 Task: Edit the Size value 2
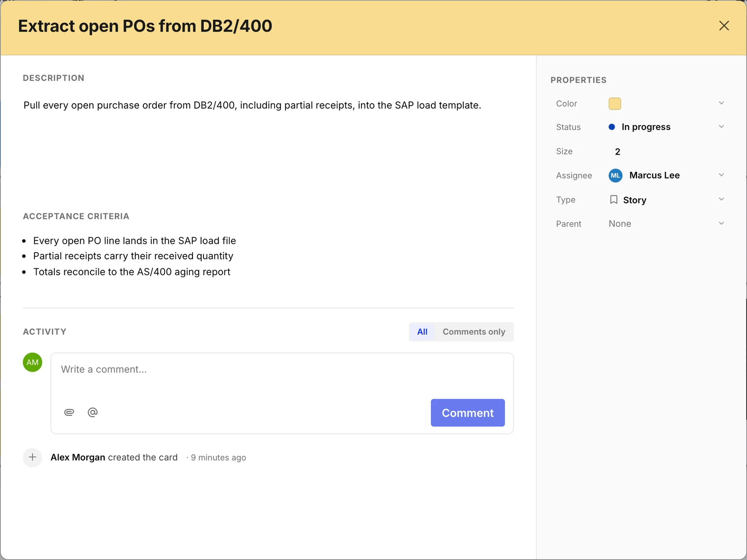[618, 152]
